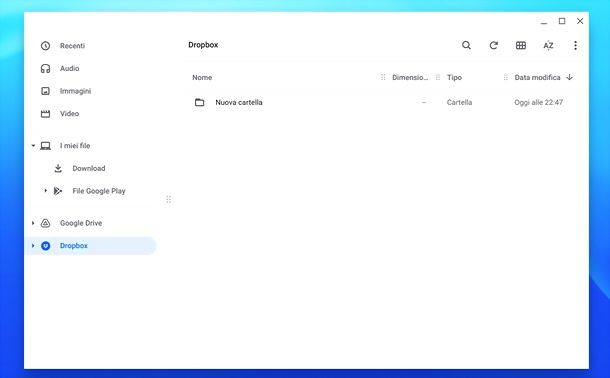This screenshot has width=610, height=378.
Task: Select File Google Play label
Action: click(x=99, y=191)
